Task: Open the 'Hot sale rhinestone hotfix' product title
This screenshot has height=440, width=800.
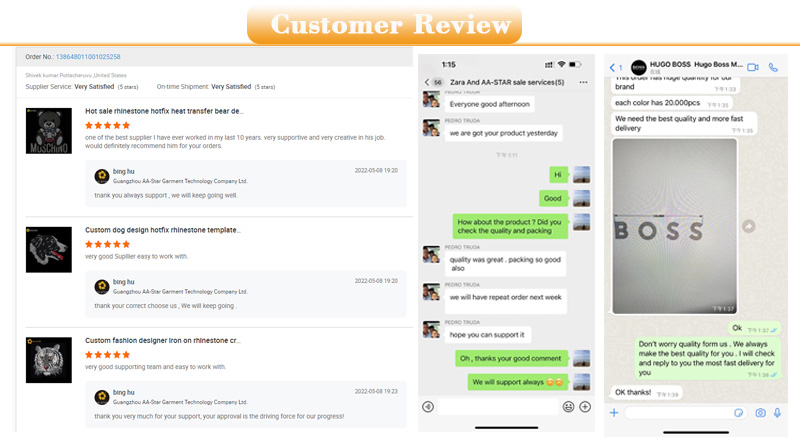Action: point(164,111)
